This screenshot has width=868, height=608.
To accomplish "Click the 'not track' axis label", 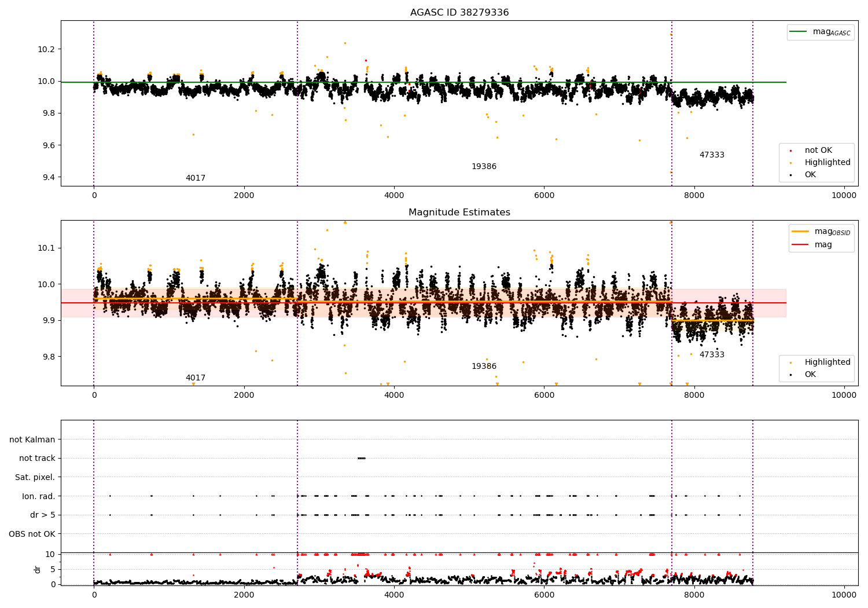I will (37, 458).
